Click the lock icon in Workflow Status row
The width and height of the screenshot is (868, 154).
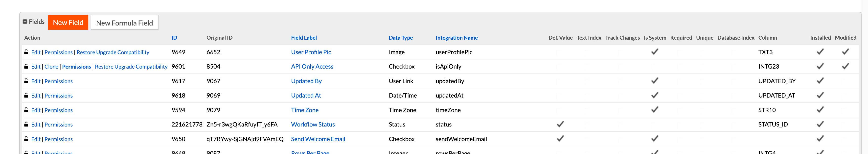(26, 125)
